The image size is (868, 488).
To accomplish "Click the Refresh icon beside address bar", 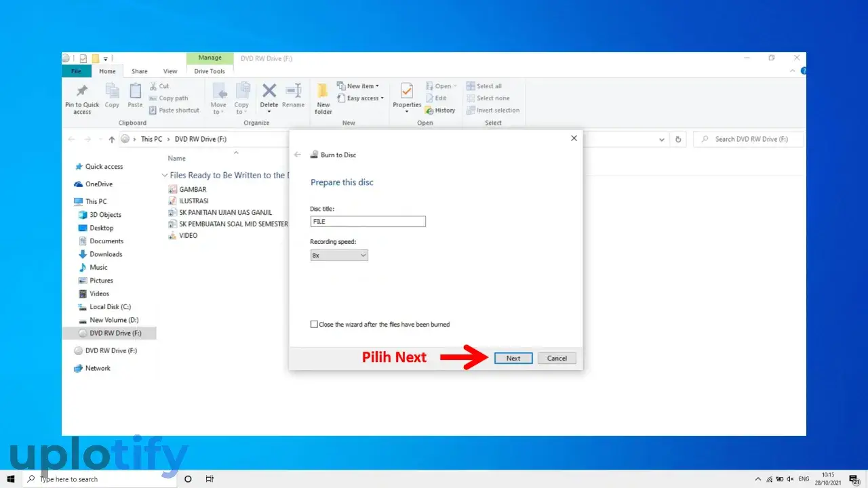I will click(x=678, y=139).
